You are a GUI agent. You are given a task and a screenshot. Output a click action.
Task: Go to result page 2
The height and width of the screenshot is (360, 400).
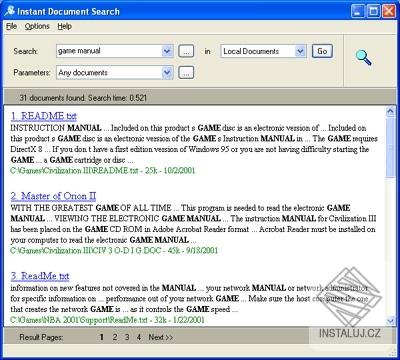(115, 337)
